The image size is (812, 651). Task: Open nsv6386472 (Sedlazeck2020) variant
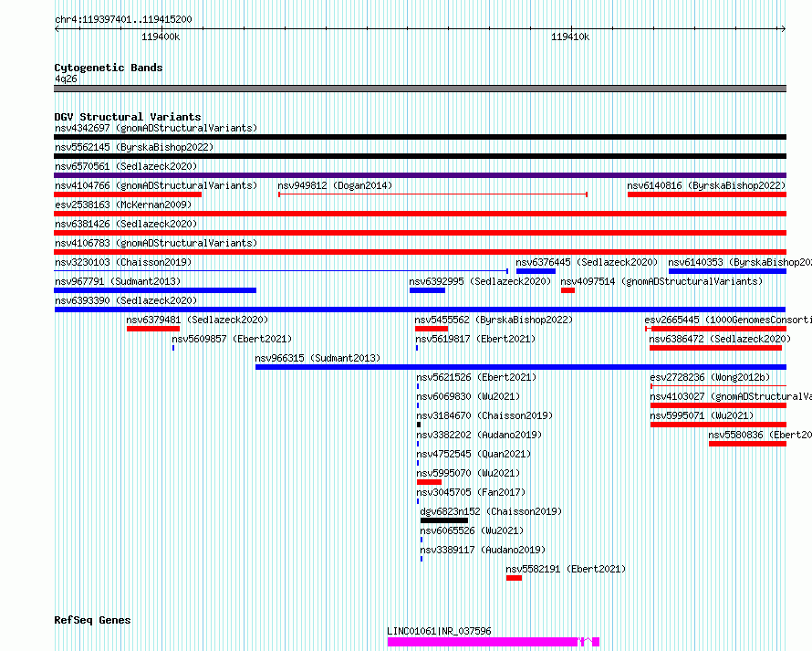721,339
